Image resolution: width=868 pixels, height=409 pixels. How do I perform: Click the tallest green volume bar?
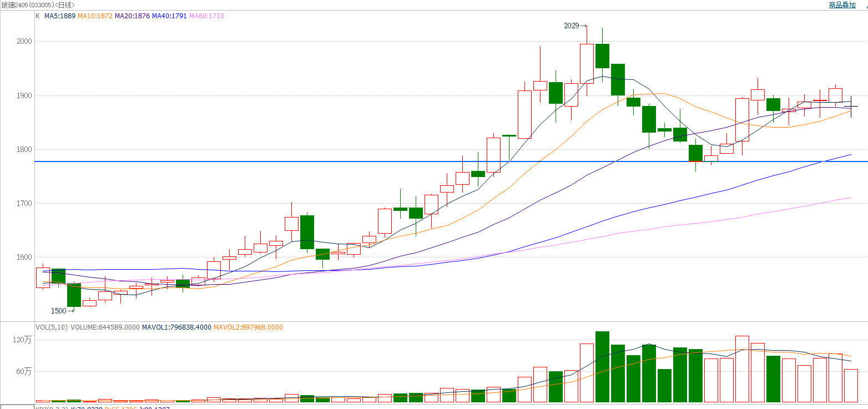(602, 366)
